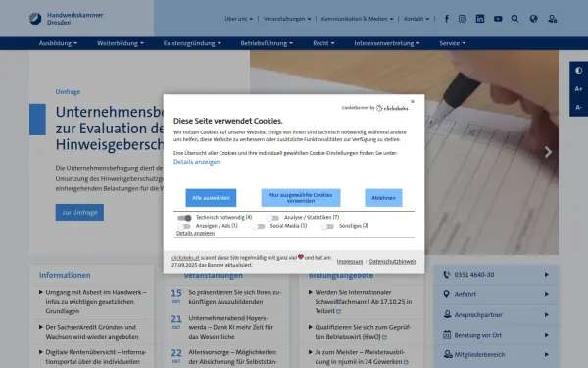Image resolution: width=588 pixels, height=368 pixels.
Task: Click the Handwerkskammer Dresden logo
Action: 66,19
